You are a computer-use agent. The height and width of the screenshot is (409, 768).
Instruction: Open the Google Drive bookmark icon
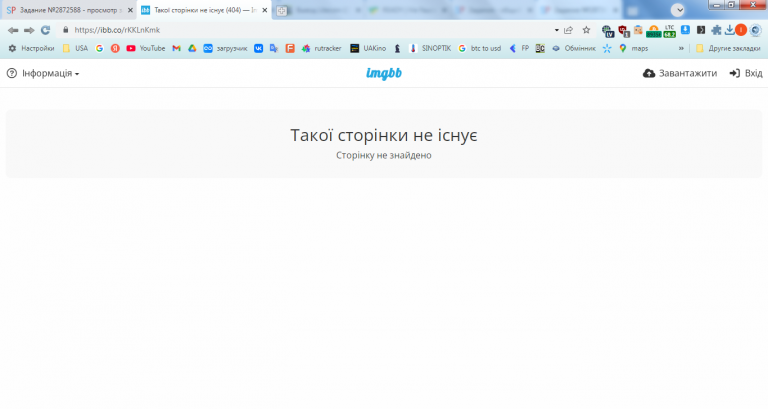(x=192, y=48)
